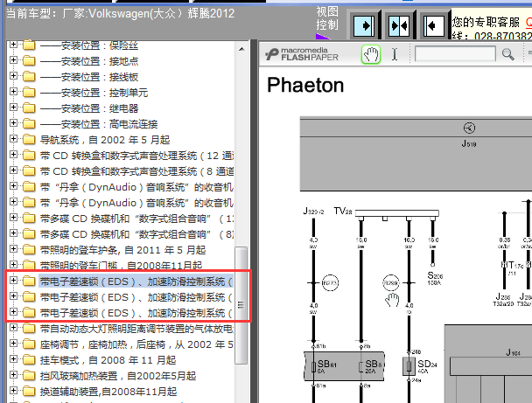Expand the 导航系统，自 2002 年 5 月起 node

pos(13,139)
